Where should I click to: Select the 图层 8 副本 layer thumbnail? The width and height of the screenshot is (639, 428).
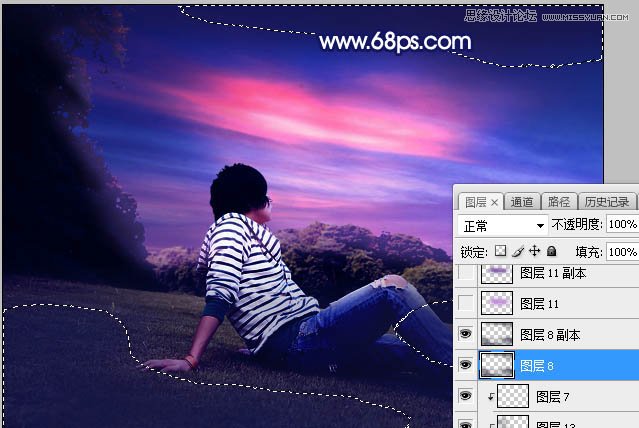[x=497, y=334]
